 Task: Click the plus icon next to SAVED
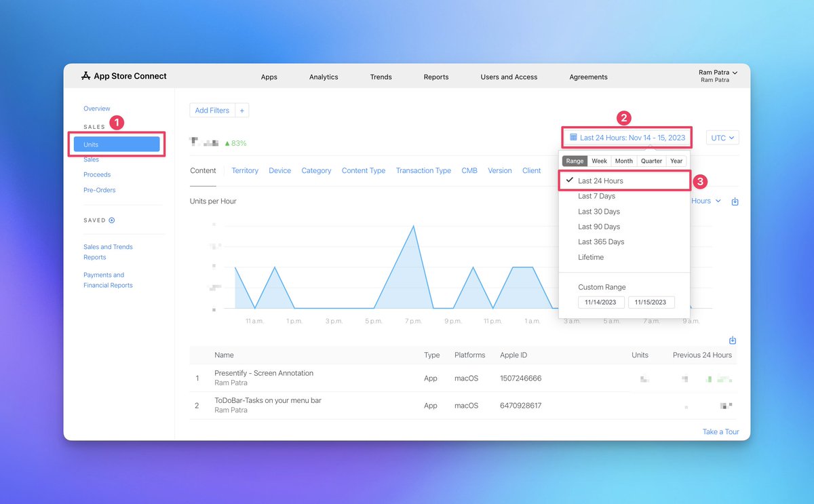tap(112, 220)
